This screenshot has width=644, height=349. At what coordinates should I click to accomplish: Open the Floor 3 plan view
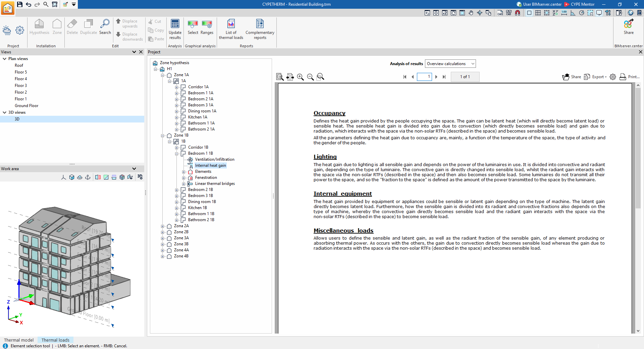pos(21,86)
